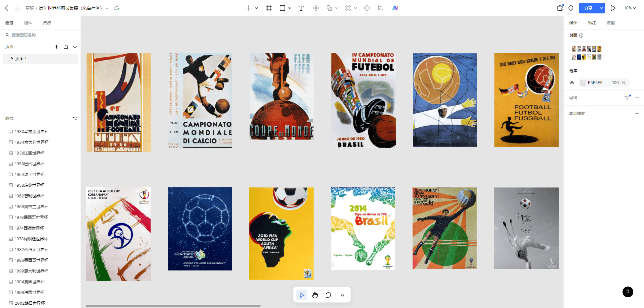Open the hamburger main menu
The image size is (644, 308).
point(17,8)
